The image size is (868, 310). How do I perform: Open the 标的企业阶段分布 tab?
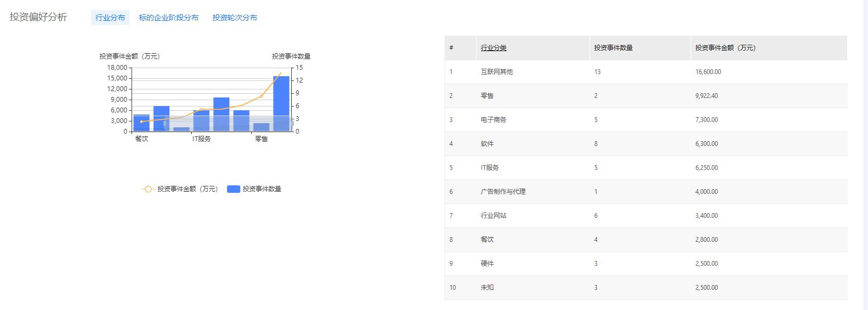pyautogui.click(x=168, y=18)
